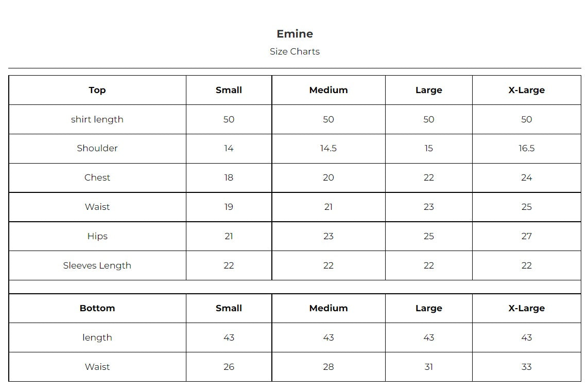Select the X-Large bottom waist value 33
The width and height of the screenshot is (588, 392).
pos(526,367)
